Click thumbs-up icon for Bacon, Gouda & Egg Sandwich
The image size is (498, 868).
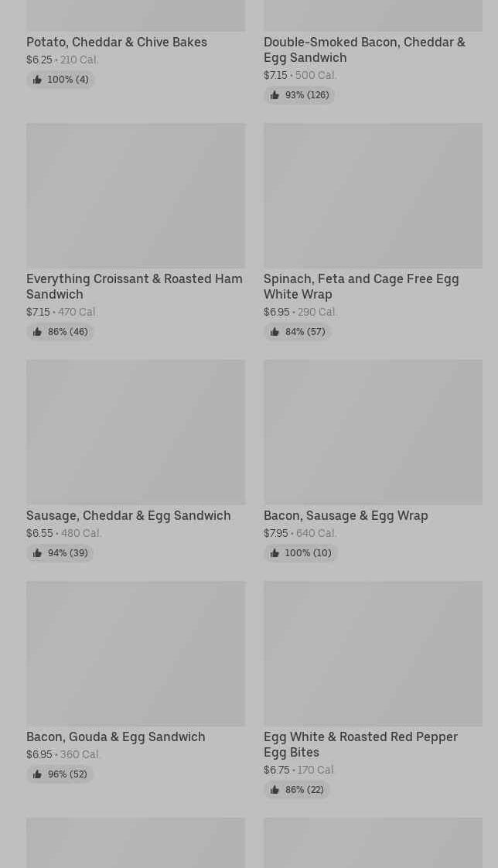(x=37, y=774)
